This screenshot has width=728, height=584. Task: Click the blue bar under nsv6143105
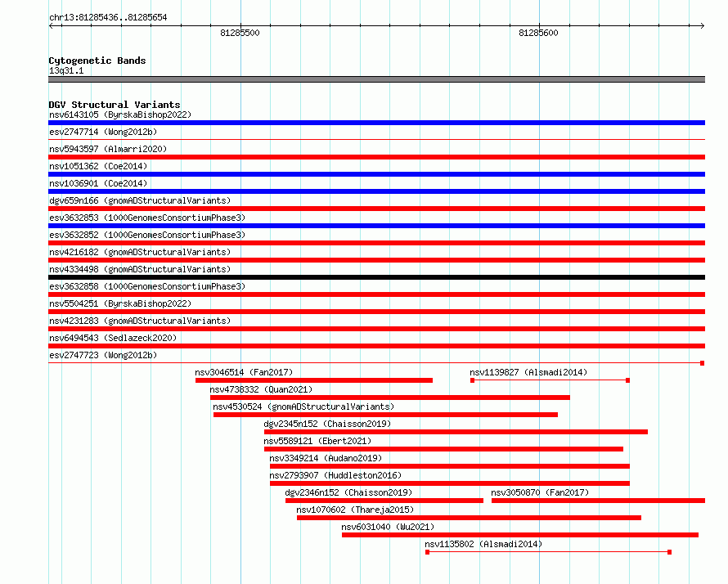376,123
